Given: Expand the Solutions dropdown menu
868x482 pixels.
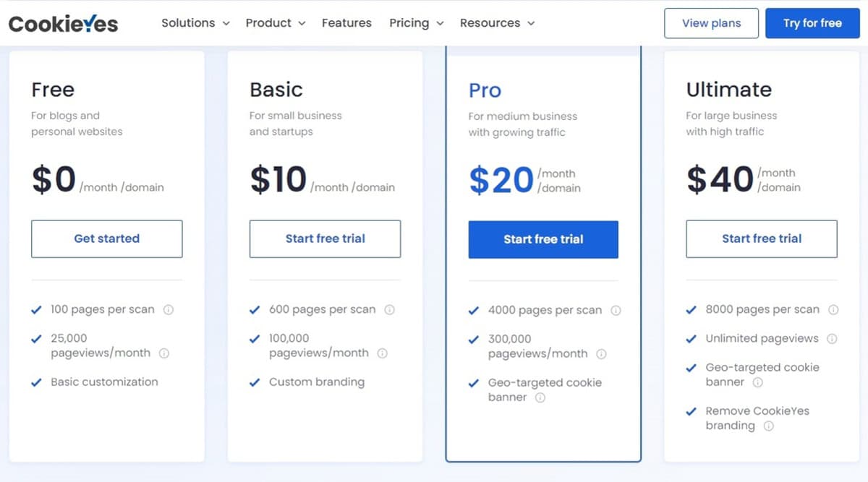Looking at the screenshot, I should tap(195, 23).
